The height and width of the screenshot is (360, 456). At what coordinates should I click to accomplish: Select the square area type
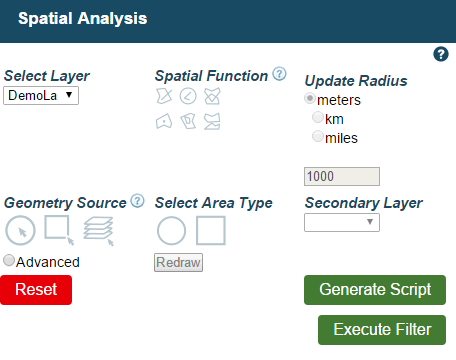211,231
